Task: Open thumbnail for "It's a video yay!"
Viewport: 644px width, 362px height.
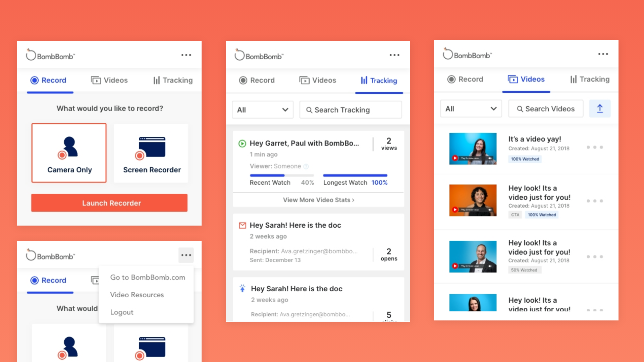Action: click(x=473, y=148)
